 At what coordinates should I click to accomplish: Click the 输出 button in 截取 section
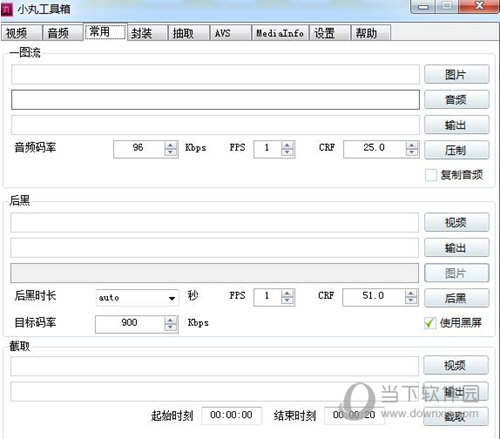(456, 391)
